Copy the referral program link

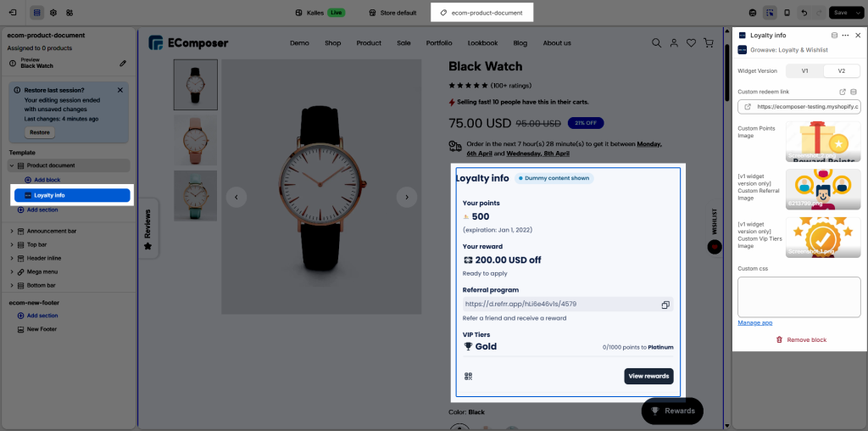665,305
